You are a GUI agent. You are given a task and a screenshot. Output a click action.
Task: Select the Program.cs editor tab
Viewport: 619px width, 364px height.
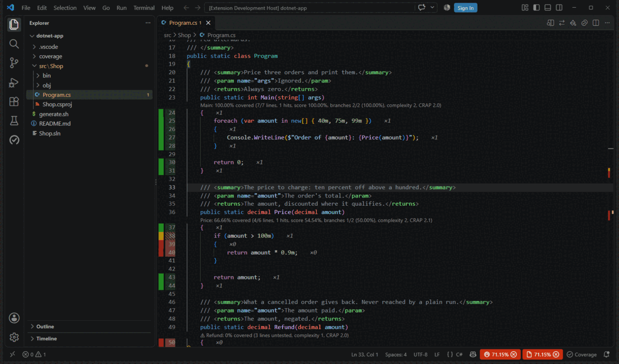186,23
